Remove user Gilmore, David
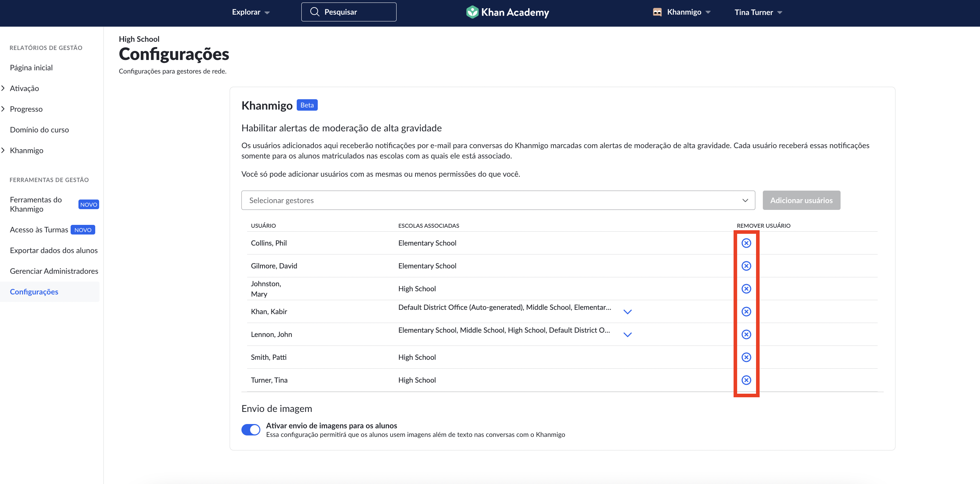This screenshot has width=980, height=484. [746, 266]
